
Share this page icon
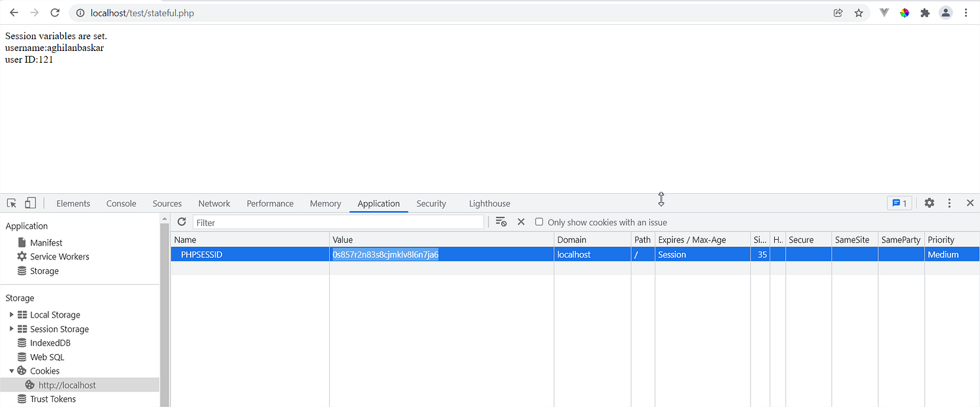click(x=838, y=13)
